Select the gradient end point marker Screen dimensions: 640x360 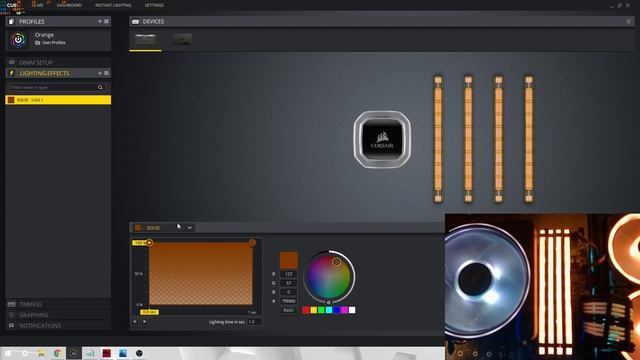[x=252, y=242]
